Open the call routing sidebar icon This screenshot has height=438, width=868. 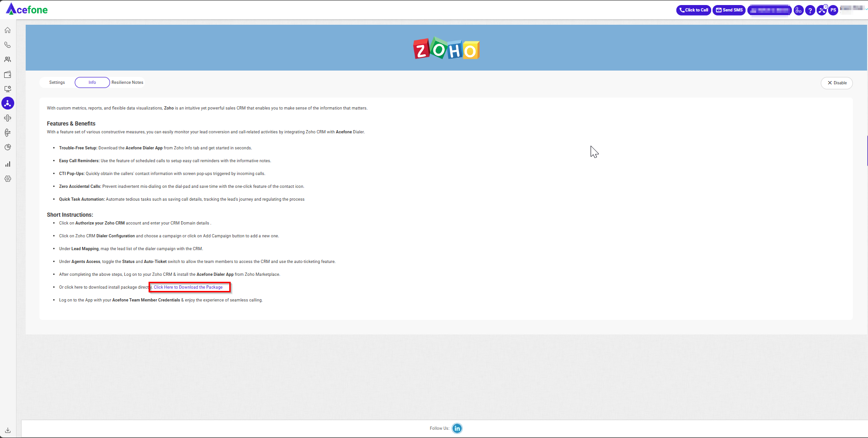(x=8, y=133)
